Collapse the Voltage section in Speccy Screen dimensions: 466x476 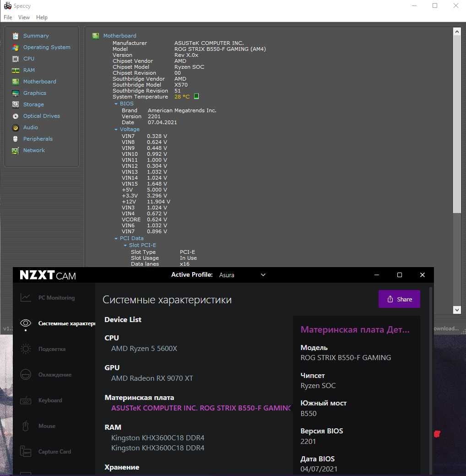point(116,129)
